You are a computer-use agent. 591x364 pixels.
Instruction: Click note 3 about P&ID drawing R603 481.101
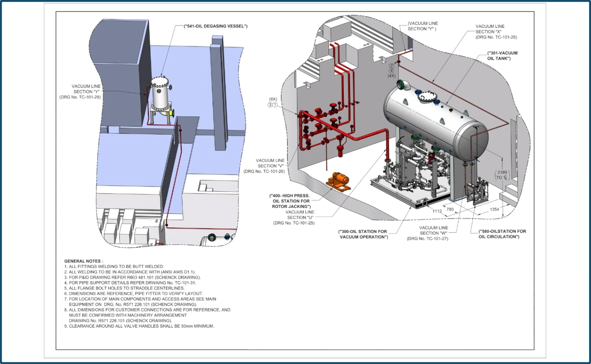(x=133, y=277)
